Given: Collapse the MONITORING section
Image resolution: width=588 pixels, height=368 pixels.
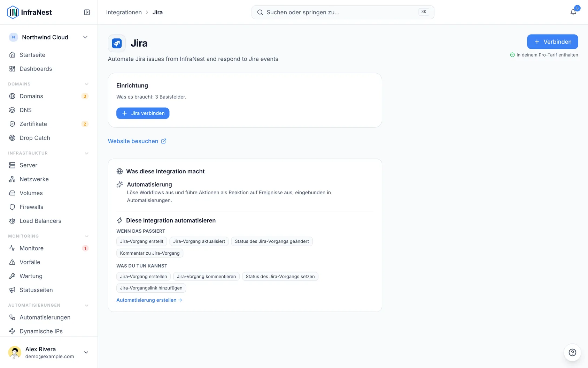Looking at the screenshot, I should 87,236.
